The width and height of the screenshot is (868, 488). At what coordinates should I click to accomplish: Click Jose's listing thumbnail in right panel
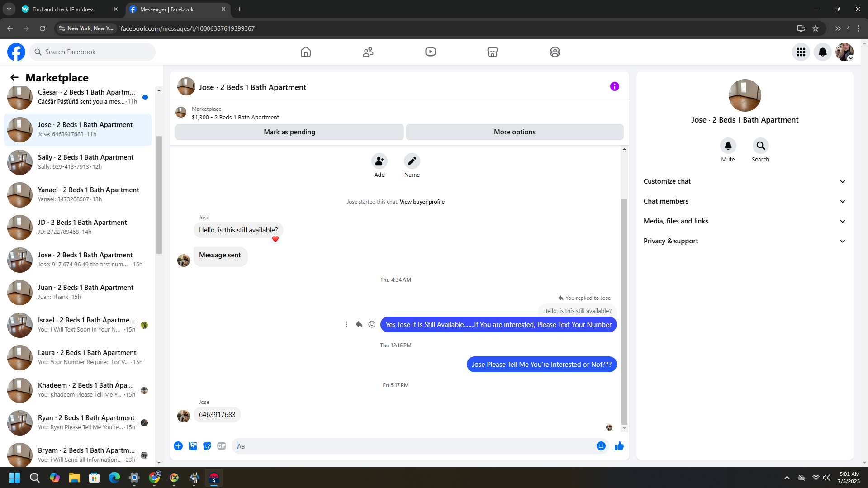[x=745, y=95]
